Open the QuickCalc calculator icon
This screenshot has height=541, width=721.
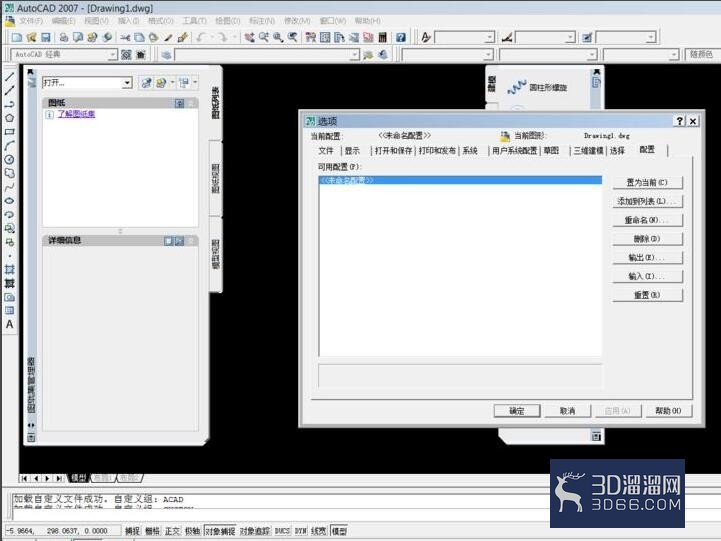coord(382,37)
